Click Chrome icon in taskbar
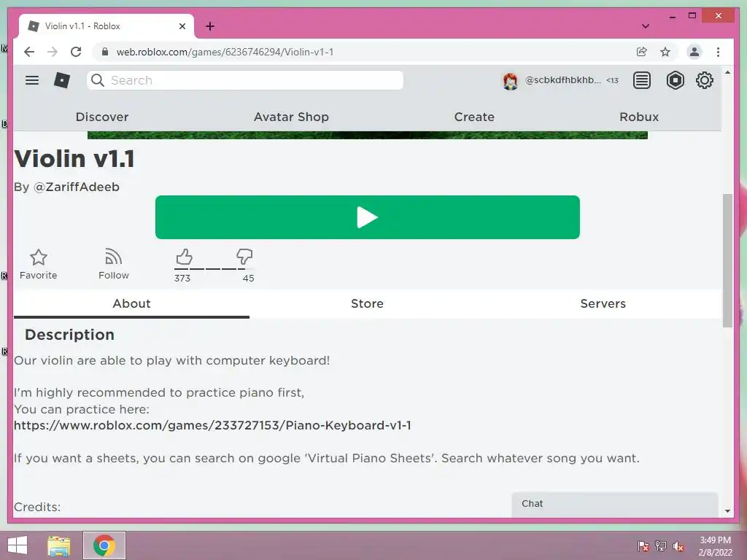 pyautogui.click(x=104, y=545)
